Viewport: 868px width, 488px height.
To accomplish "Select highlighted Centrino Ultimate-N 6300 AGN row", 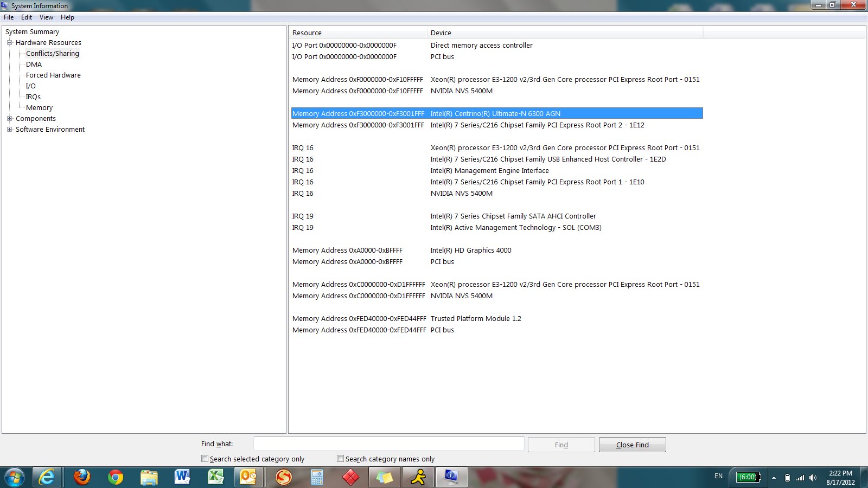I will tap(497, 113).
